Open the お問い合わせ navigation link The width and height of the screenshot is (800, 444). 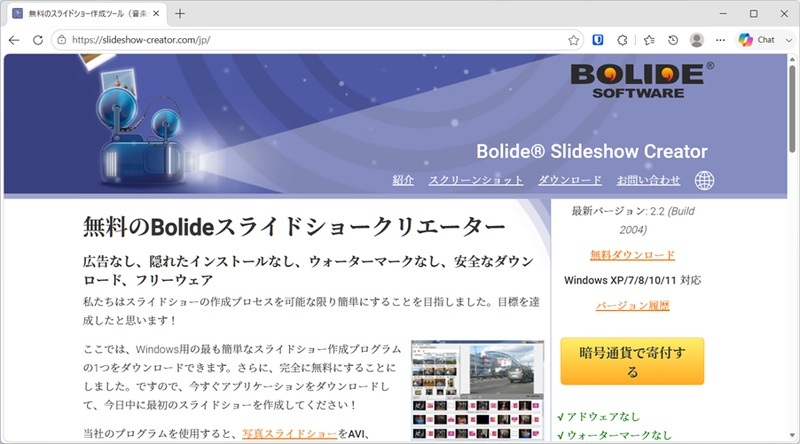[648, 180]
